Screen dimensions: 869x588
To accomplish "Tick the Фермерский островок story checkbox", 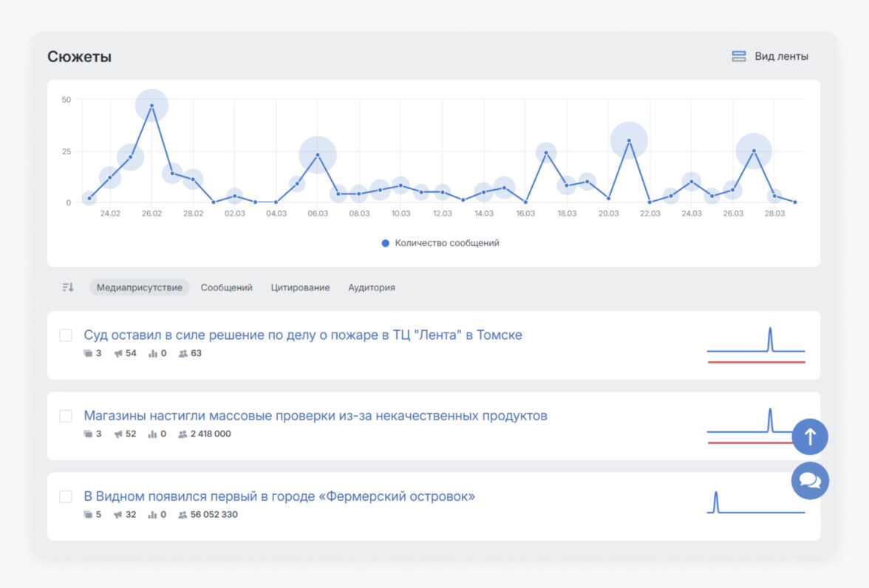I will click(66, 496).
